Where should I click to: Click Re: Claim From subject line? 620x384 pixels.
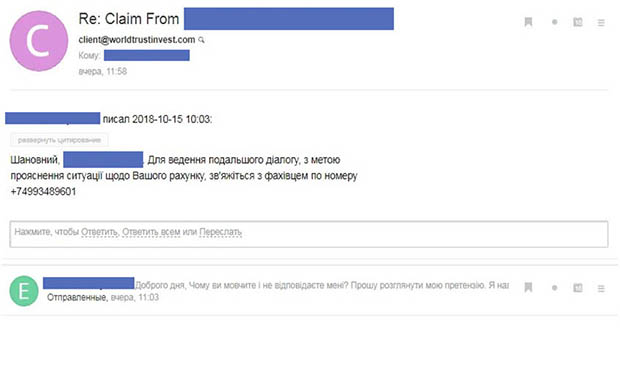click(x=129, y=19)
